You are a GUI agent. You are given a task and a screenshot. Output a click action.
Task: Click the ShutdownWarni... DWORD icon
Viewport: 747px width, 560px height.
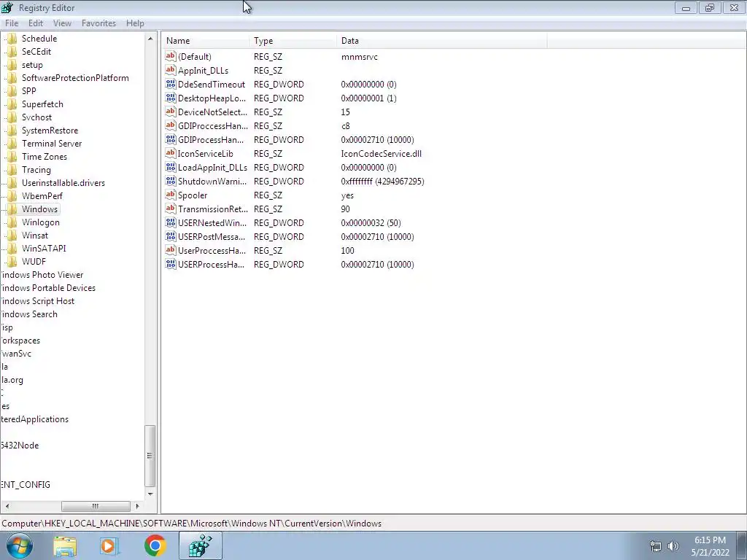[171, 181]
